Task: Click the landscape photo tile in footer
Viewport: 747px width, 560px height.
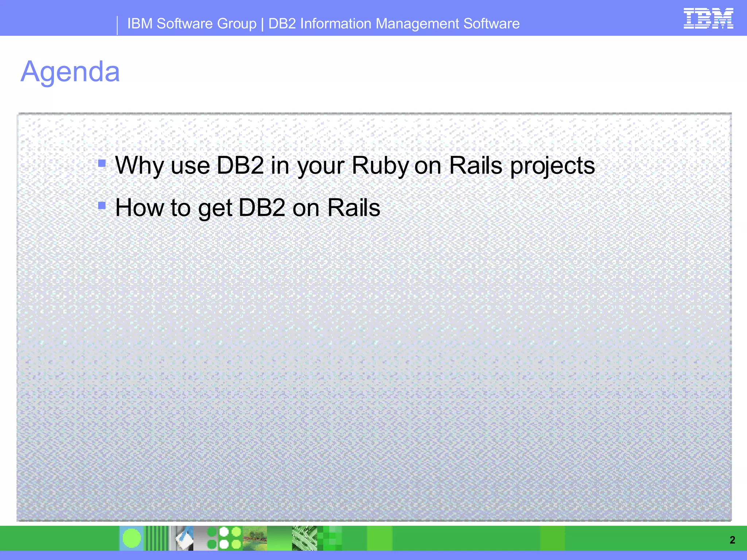Action: point(255,538)
